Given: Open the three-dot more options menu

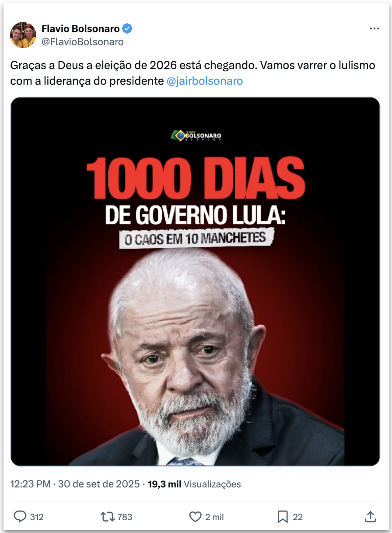Looking at the screenshot, I should coord(374,29).
